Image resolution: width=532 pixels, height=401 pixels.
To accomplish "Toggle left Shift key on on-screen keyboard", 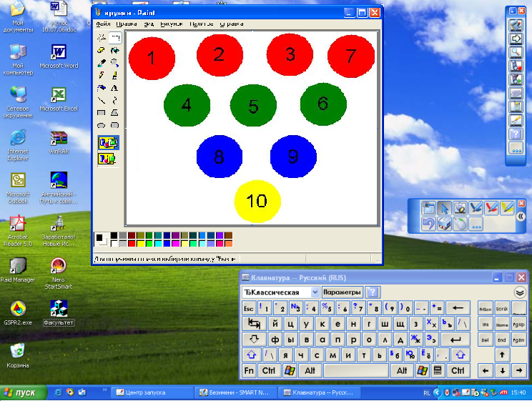I will coord(252,355).
